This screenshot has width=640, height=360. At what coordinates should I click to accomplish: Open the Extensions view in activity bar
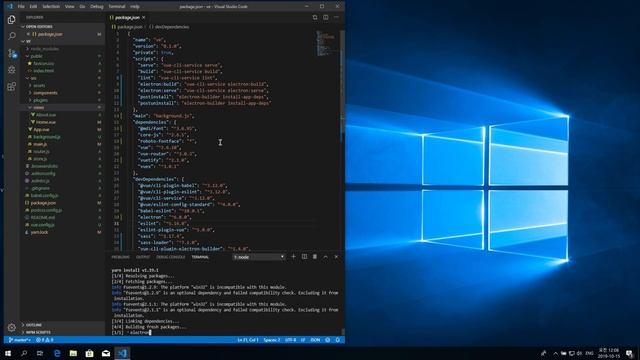(11, 87)
